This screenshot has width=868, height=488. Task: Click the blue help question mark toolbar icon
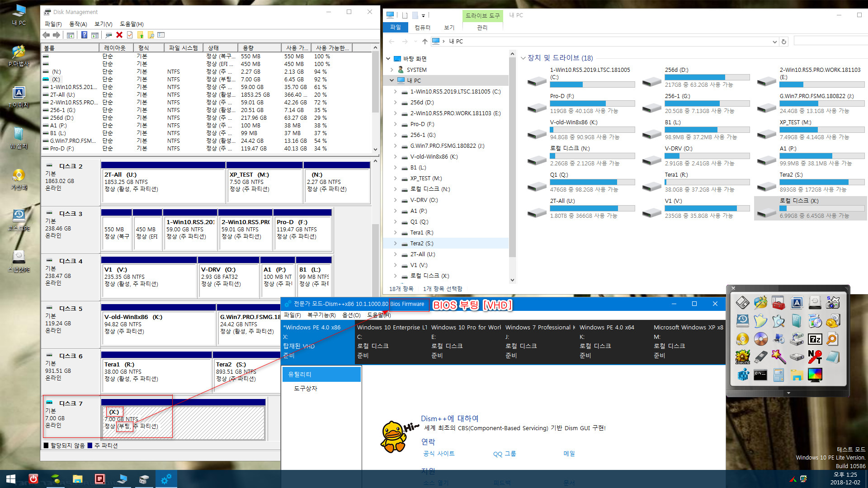84,35
